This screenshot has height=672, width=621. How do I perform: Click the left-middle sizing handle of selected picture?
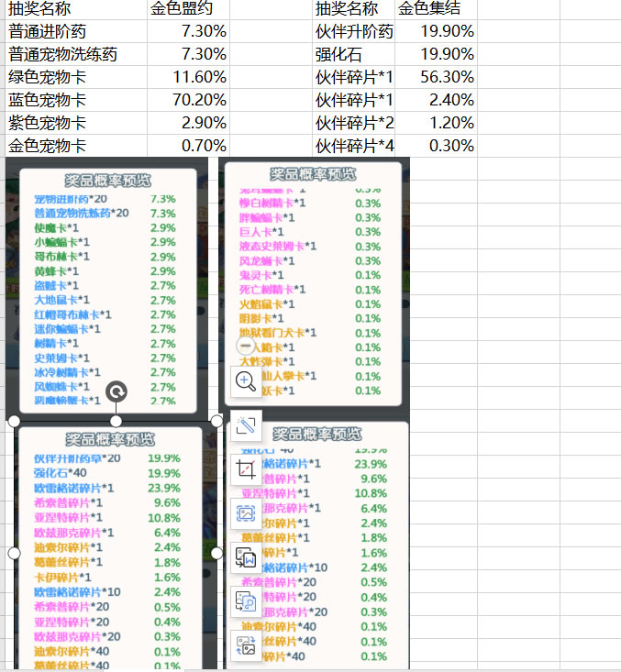(14, 554)
